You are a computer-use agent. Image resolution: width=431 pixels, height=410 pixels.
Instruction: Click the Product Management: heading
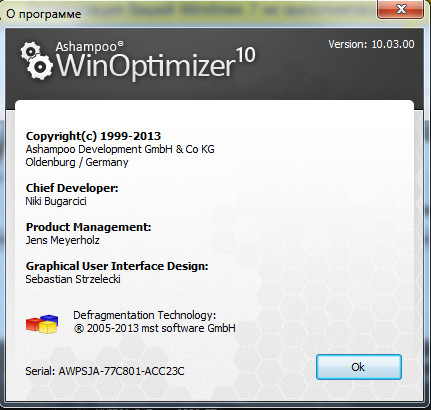tap(89, 227)
